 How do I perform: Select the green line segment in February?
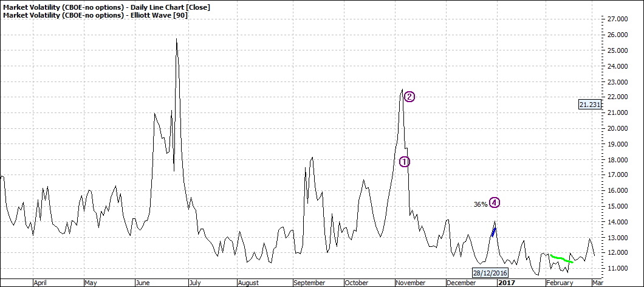[x=561, y=258]
